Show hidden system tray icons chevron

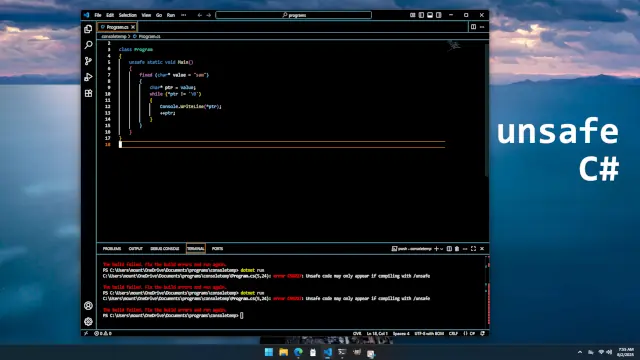pyautogui.click(x=580, y=352)
